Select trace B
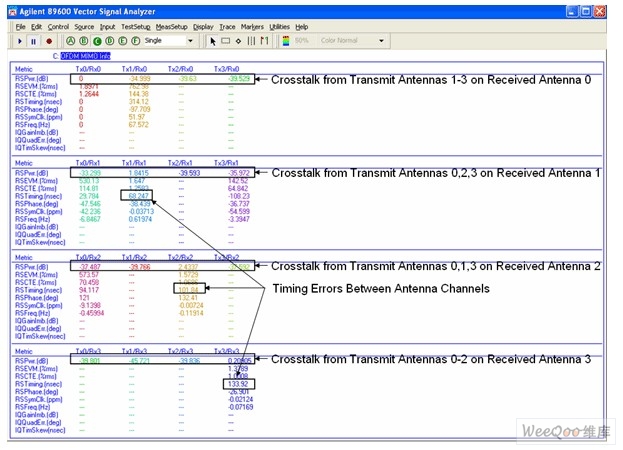This screenshot has height=450, width=623. click(83, 41)
